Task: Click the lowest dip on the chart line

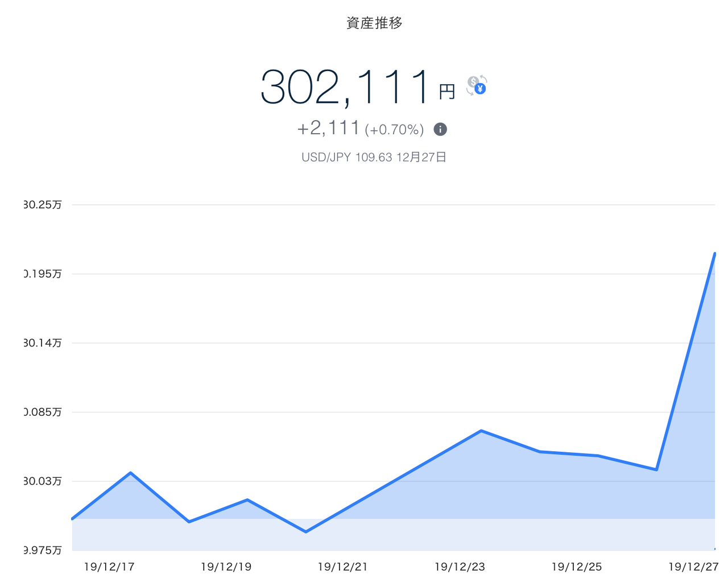Action: tap(306, 531)
